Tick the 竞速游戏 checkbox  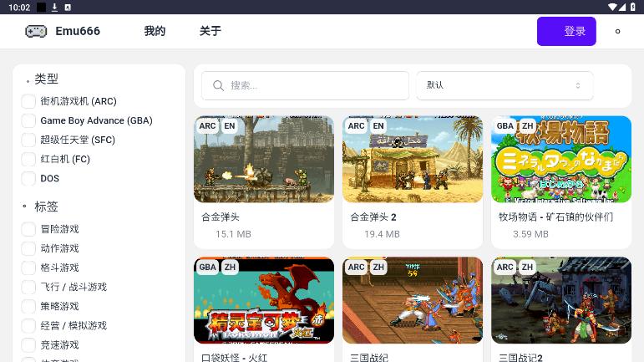pyautogui.click(x=28, y=344)
